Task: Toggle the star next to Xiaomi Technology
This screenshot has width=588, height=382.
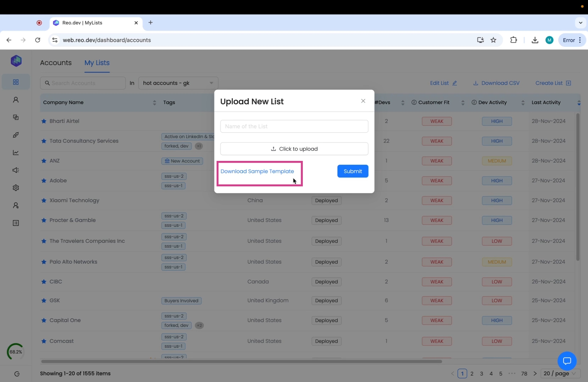Action: pos(44,201)
